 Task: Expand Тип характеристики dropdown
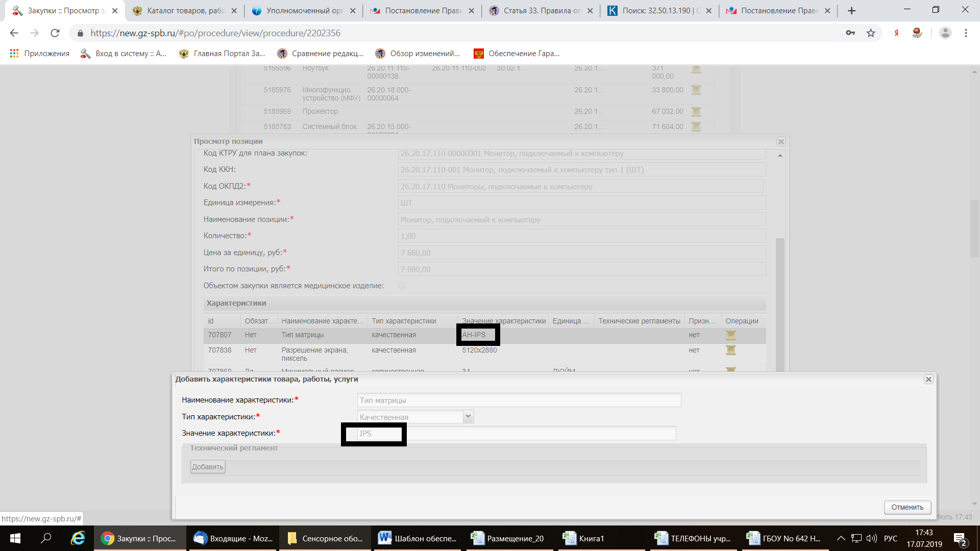pos(468,417)
